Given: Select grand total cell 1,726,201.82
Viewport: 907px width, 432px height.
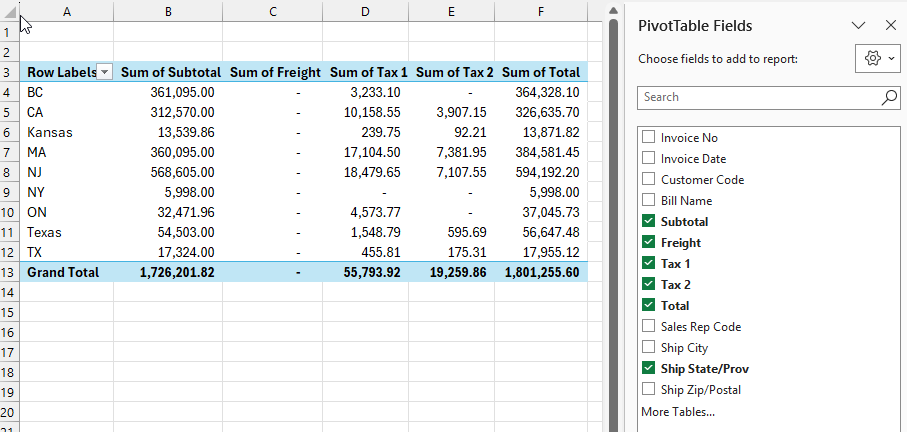Looking at the screenshot, I should [x=168, y=272].
